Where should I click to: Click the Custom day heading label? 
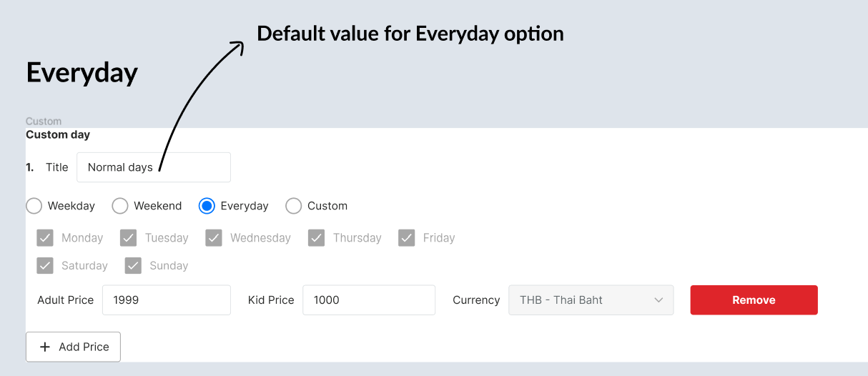(58, 134)
